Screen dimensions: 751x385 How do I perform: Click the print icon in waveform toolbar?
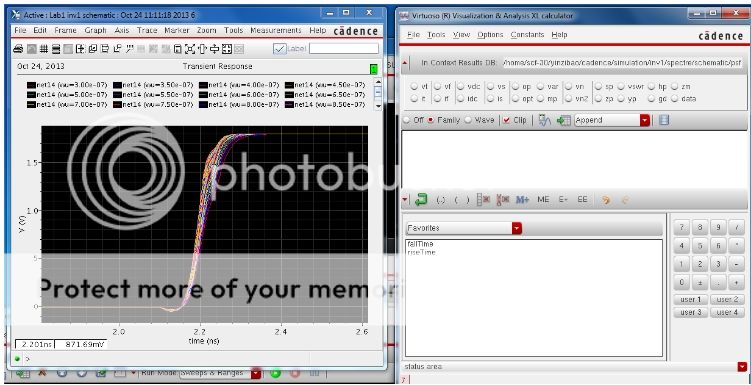[x=18, y=48]
